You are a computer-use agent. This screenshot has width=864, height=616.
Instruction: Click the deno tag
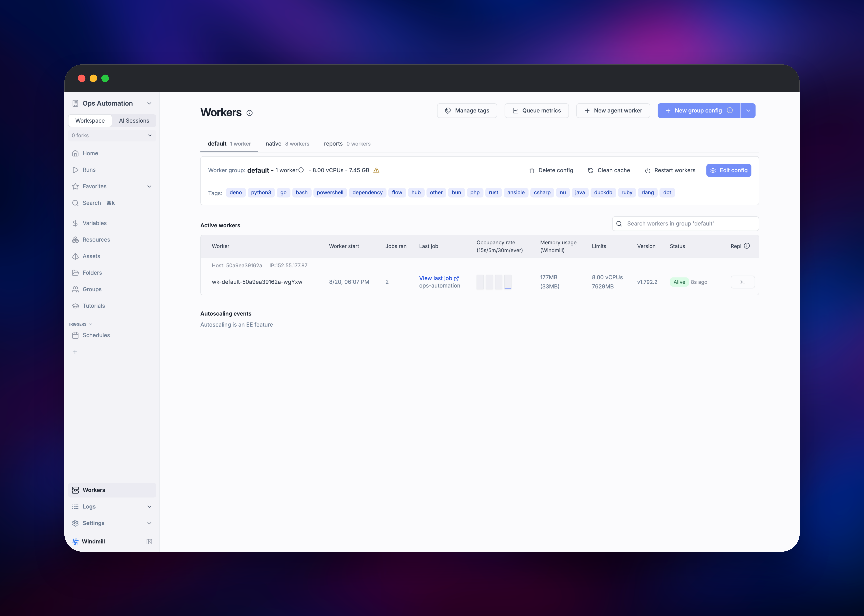(x=236, y=193)
